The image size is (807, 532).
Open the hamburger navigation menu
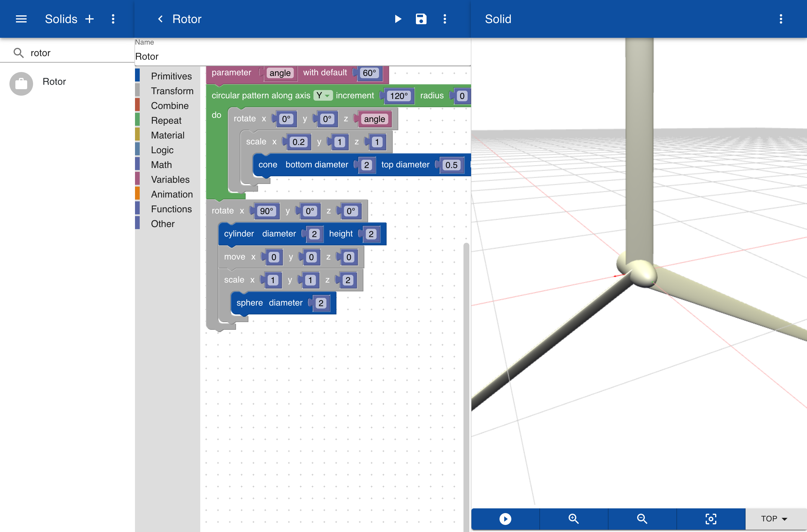(21, 19)
